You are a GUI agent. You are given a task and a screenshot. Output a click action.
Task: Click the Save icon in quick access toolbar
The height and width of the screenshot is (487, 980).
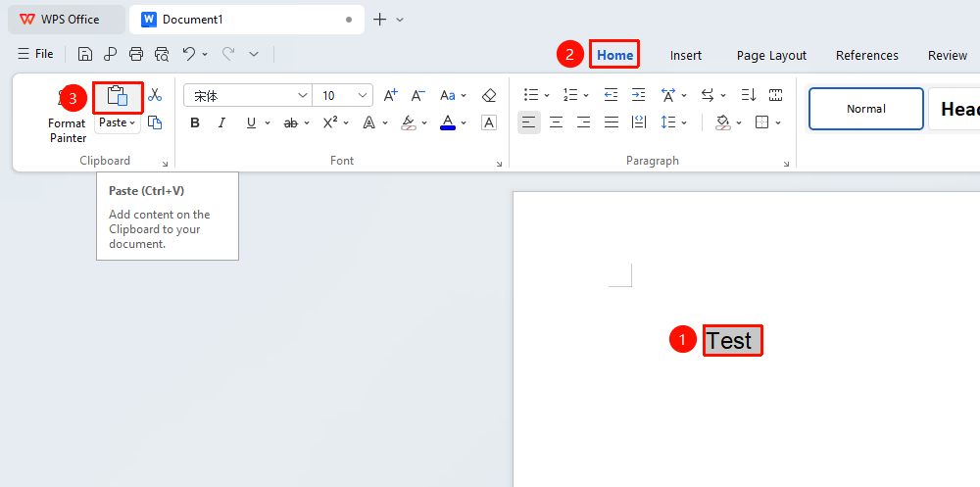(x=85, y=55)
